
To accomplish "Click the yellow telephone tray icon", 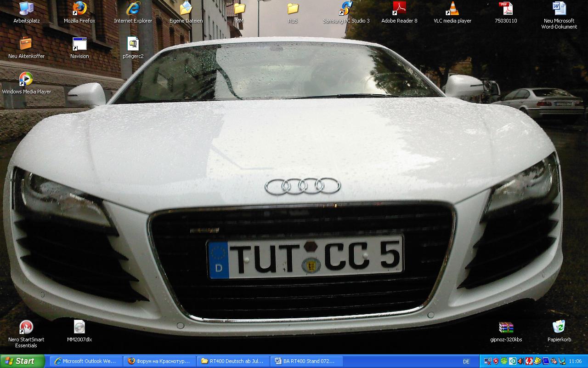I will click(537, 361).
